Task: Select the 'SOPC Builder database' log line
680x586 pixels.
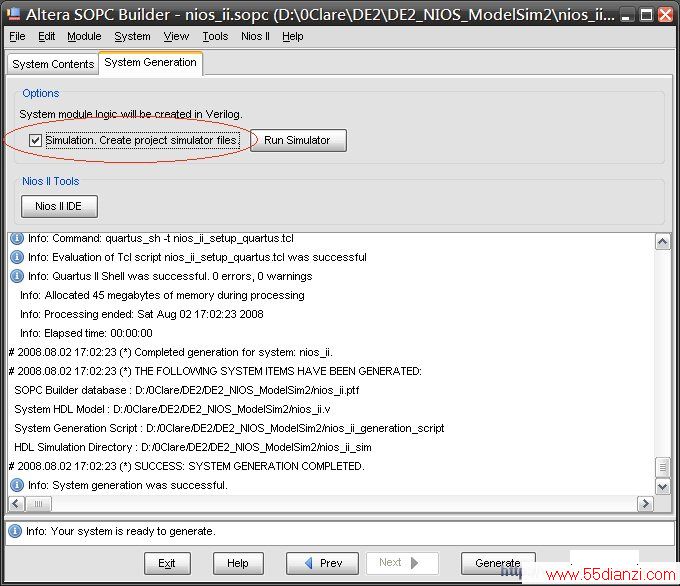Action: pos(186,390)
